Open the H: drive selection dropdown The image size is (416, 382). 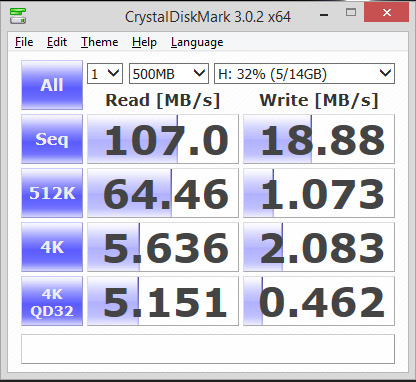[x=304, y=73]
